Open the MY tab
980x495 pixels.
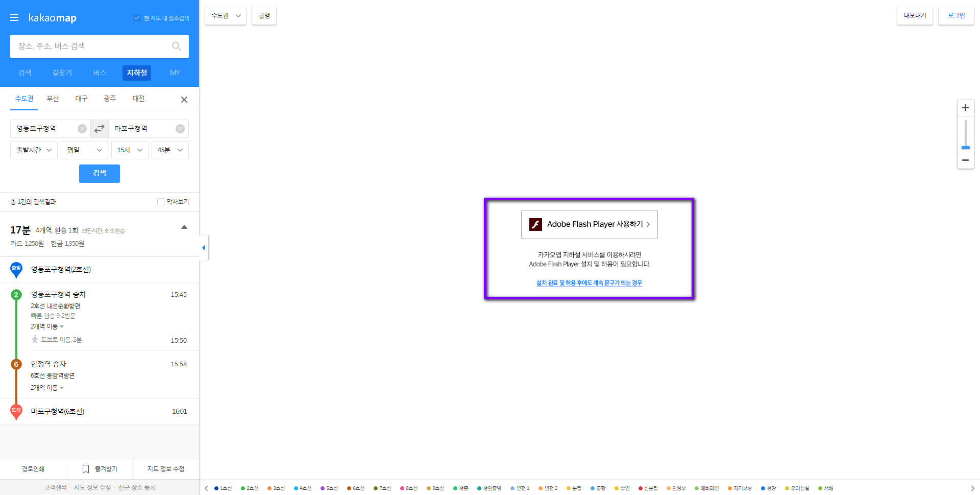[175, 73]
